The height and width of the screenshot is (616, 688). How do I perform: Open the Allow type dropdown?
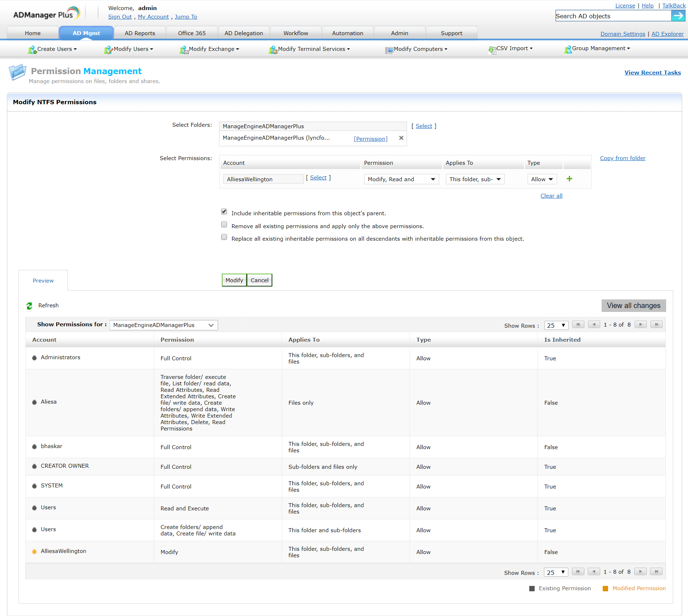point(542,179)
